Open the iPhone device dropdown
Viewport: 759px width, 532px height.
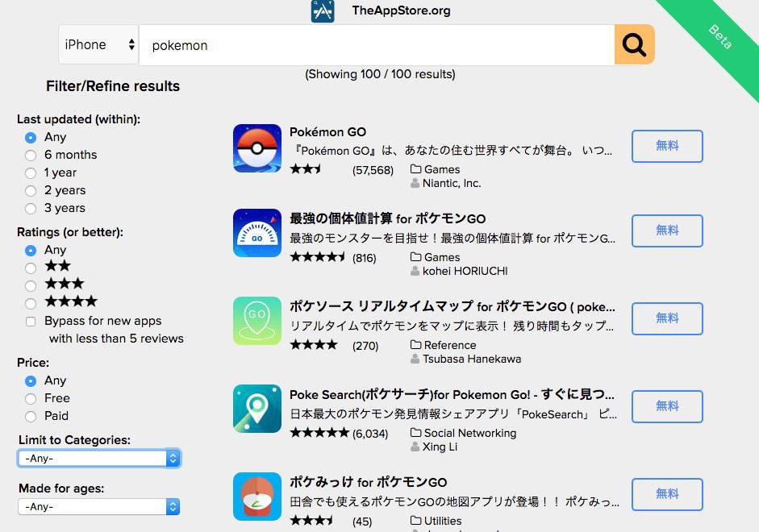tap(98, 44)
